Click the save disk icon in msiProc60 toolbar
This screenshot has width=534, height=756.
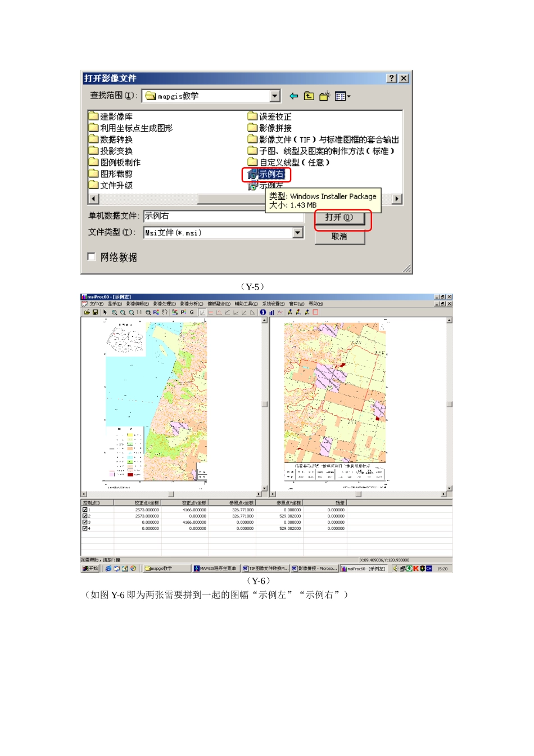pos(95,312)
